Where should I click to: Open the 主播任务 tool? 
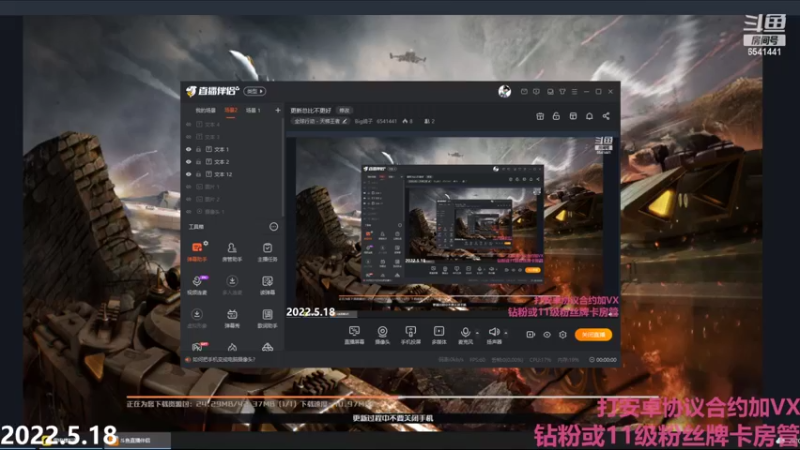tap(267, 252)
